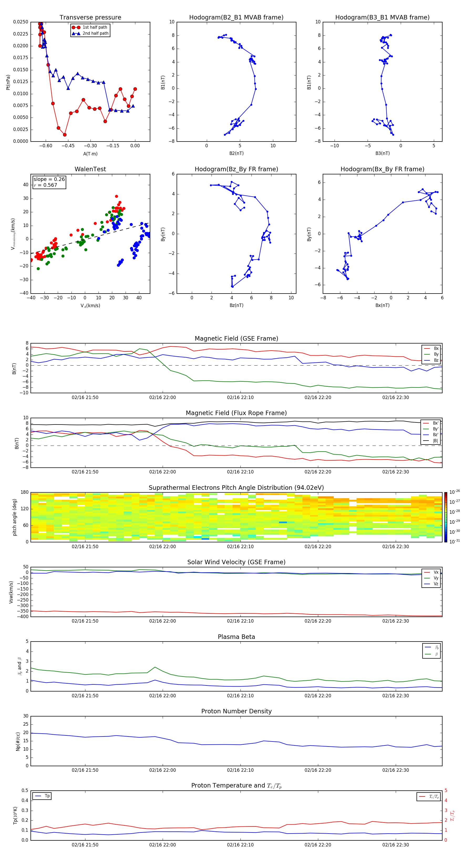Image resolution: width=473 pixels, height=868 pixels.
Task: Click the "V_A(km/s)" x-axis label
Action: (90, 306)
